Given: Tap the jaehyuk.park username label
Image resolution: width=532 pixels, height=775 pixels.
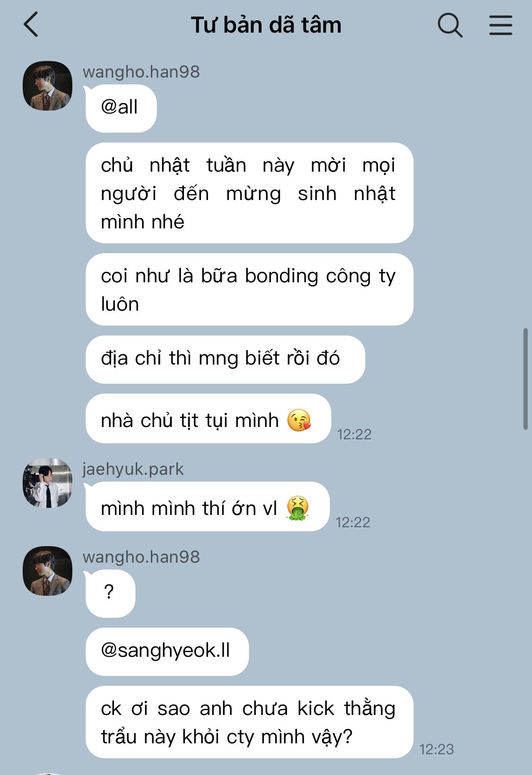Looking at the screenshot, I should tap(133, 469).
